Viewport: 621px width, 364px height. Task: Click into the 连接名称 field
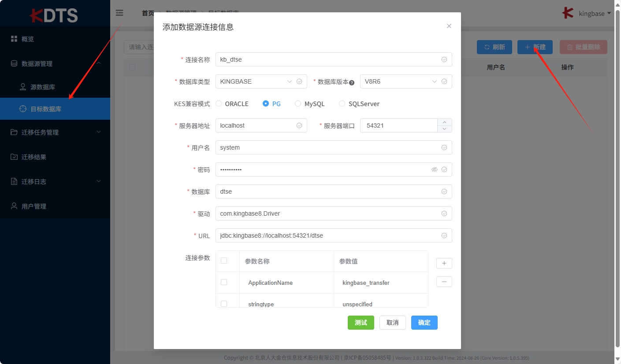[x=334, y=59]
